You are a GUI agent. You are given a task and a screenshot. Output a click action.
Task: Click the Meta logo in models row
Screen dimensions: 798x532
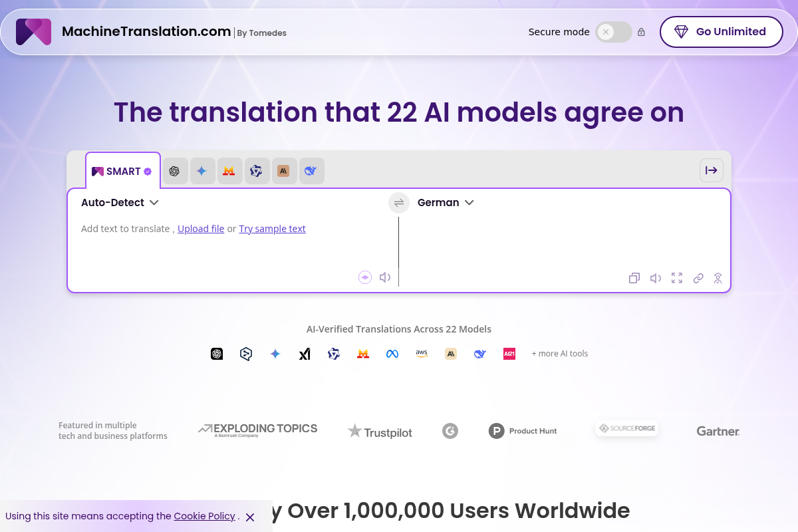coord(392,354)
